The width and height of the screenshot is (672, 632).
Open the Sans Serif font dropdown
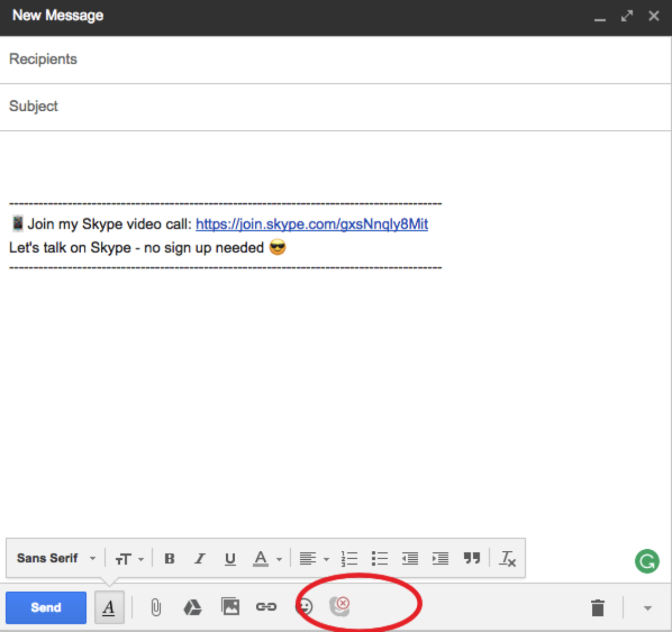(x=56, y=558)
